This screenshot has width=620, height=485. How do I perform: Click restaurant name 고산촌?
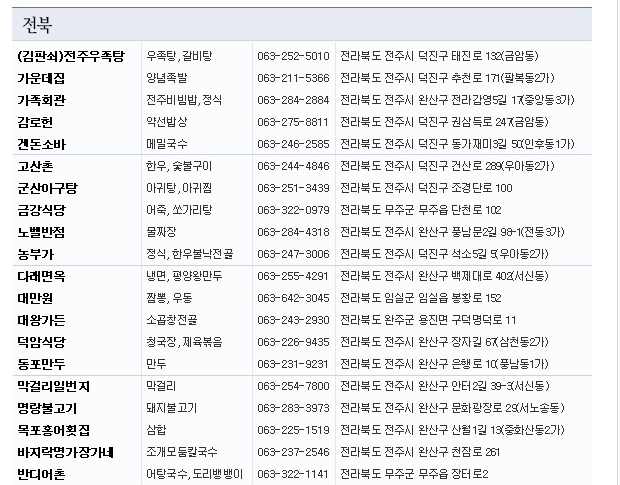point(35,166)
